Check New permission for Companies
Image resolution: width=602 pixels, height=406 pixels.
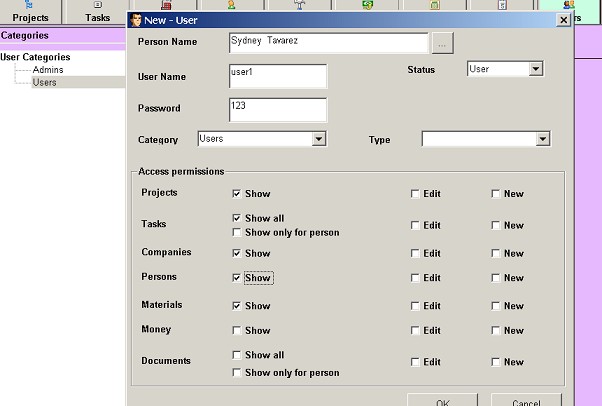(x=496, y=254)
